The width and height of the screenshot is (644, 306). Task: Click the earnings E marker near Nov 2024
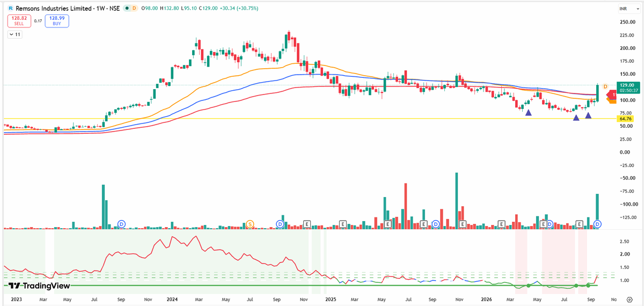[307, 223]
